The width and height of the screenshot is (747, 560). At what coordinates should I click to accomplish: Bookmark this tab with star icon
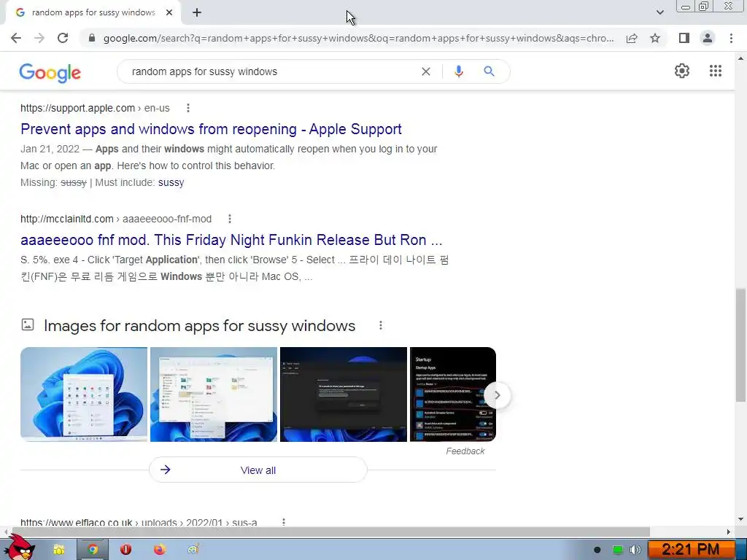coord(655,38)
